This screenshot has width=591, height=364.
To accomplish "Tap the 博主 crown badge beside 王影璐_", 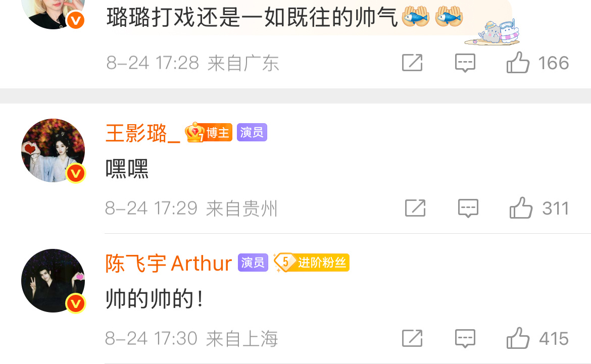I will click(x=209, y=132).
